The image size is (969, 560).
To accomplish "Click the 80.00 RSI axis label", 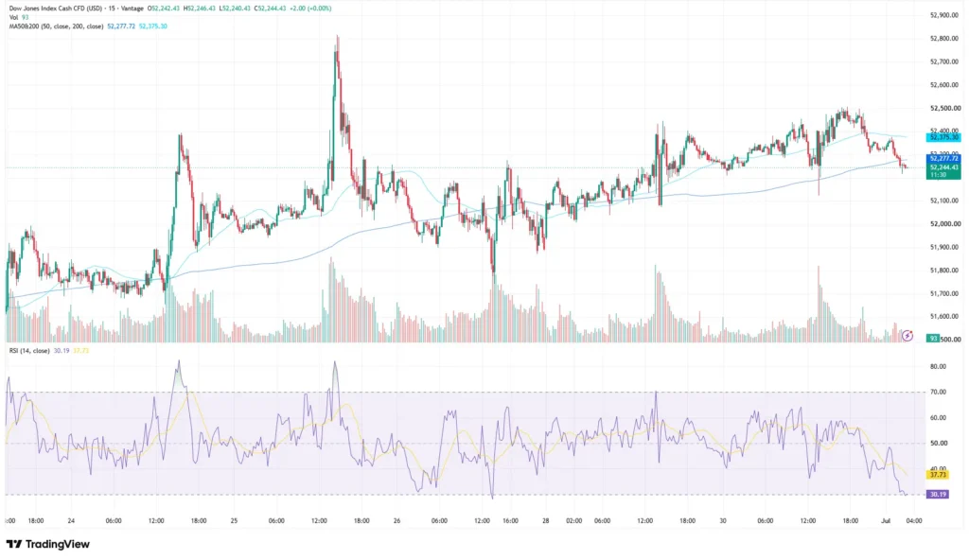I will [938, 366].
